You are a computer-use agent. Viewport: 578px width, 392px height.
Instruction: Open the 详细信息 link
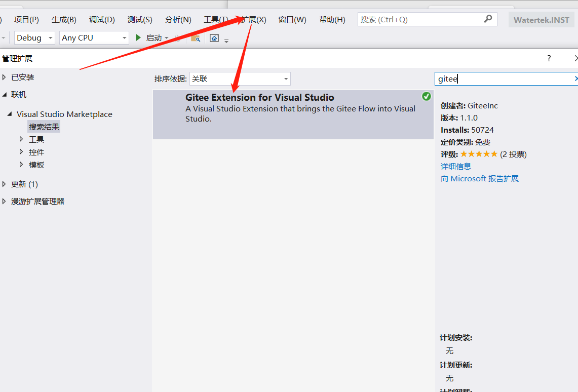(x=455, y=166)
